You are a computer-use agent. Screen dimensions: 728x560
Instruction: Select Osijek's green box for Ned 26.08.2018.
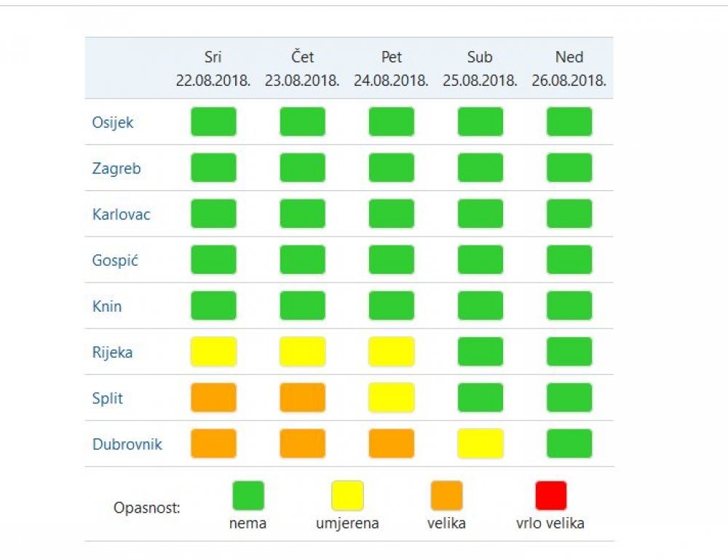pos(569,122)
